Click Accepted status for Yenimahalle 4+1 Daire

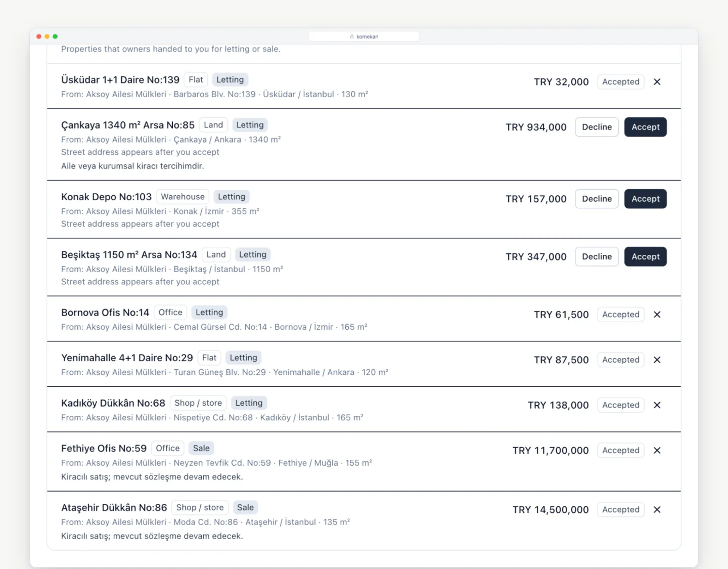(x=620, y=360)
